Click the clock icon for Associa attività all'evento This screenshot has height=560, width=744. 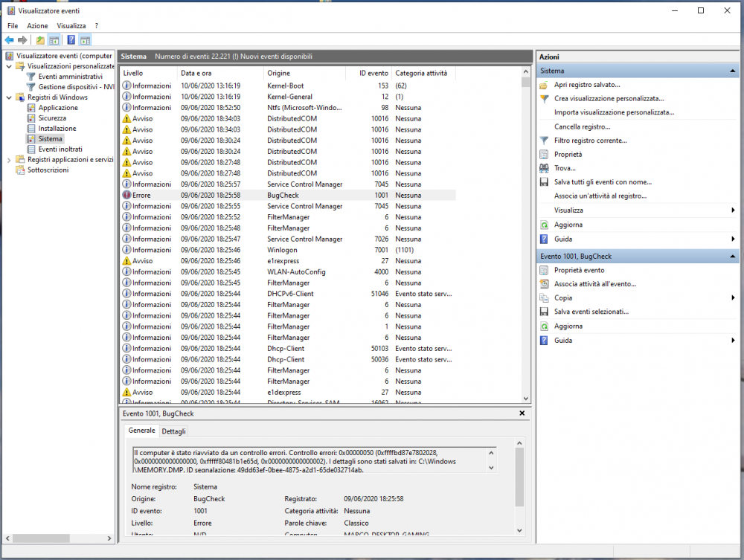[545, 284]
